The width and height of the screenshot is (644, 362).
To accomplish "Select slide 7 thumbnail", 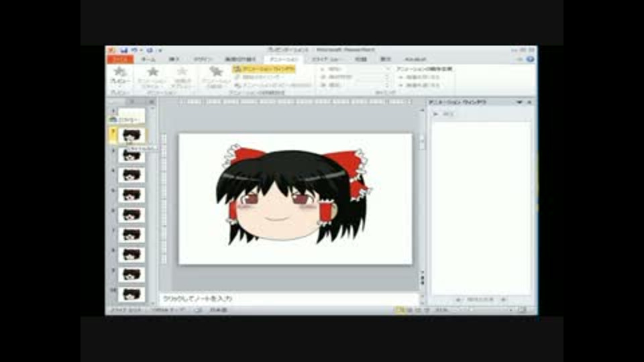I will pyautogui.click(x=131, y=235).
